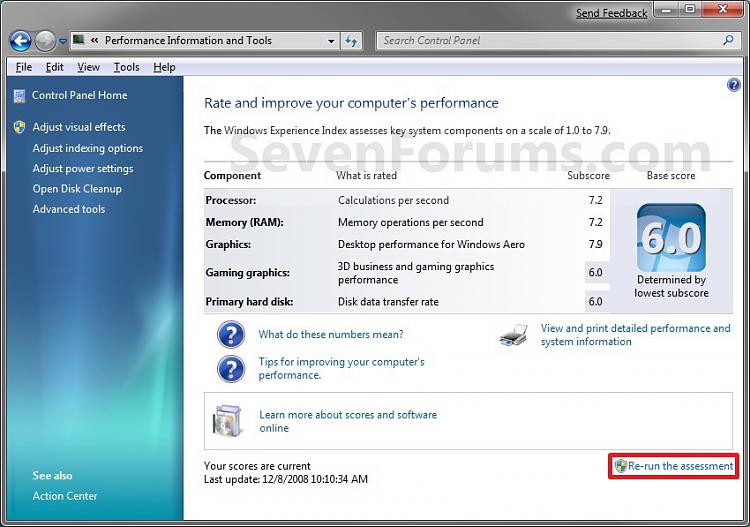750x527 pixels.
Task: Click the Send Feedback link
Action: click(x=611, y=13)
